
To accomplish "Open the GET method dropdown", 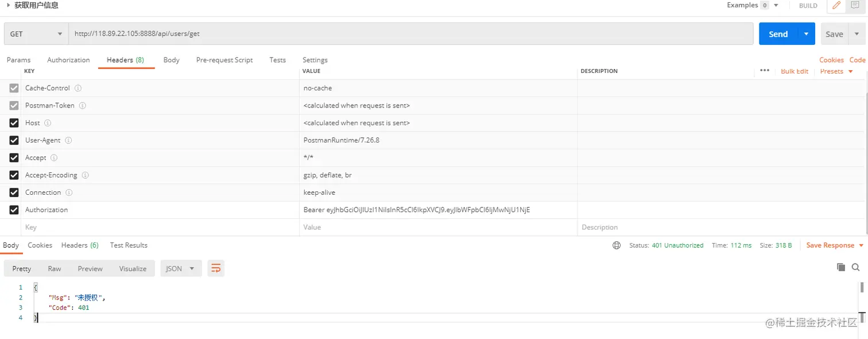I will tap(36, 34).
